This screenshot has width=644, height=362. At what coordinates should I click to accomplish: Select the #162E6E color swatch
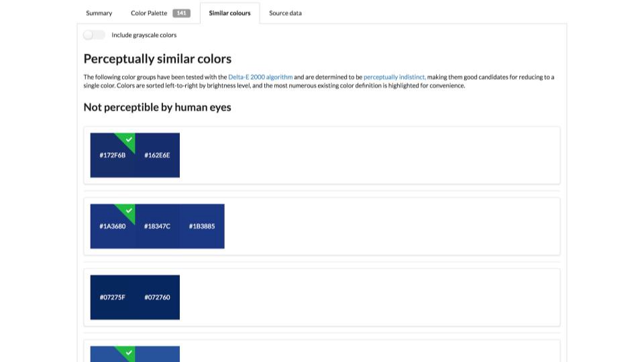[157, 155]
